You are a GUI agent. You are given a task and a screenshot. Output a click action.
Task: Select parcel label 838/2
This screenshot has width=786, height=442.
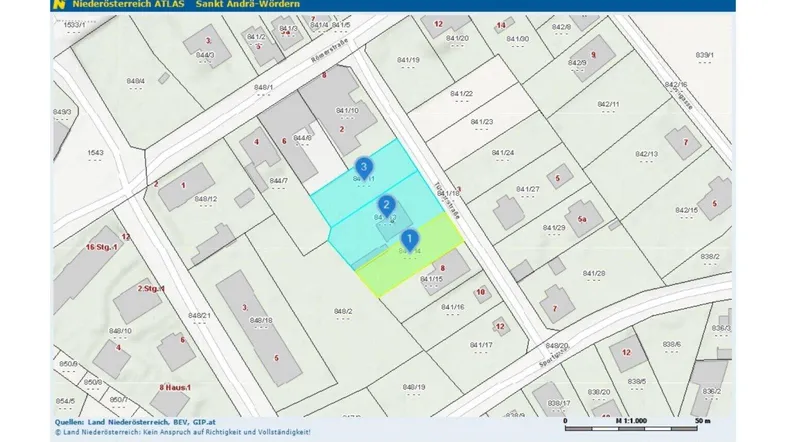click(x=710, y=257)
